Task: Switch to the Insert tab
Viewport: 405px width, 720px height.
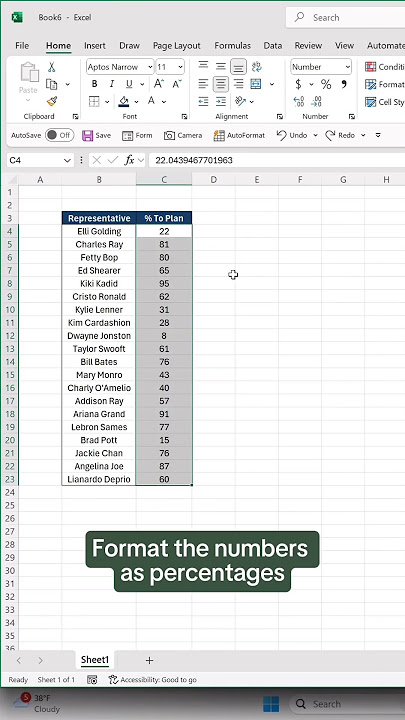Action: (x=95, y=45)
